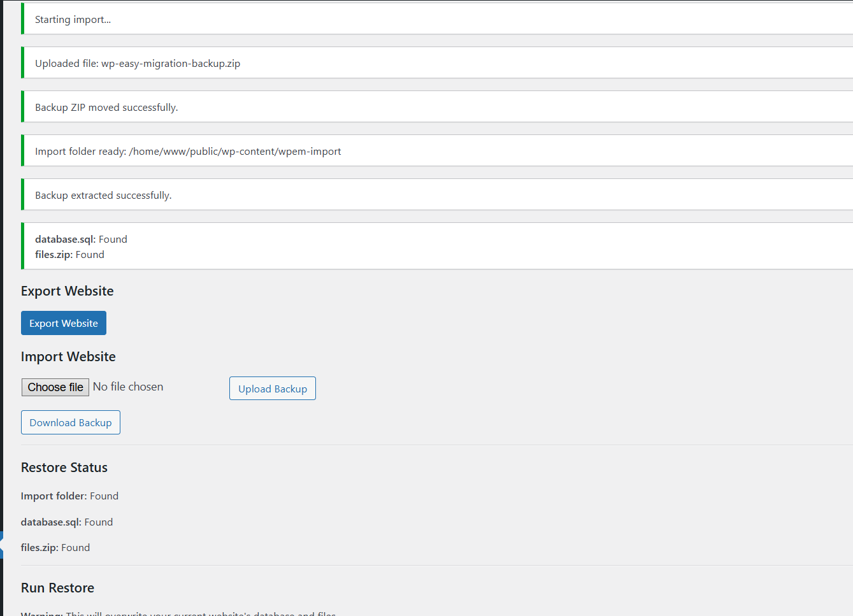
Task: Click the Export Website button
Action: click(x=64, y=323)
